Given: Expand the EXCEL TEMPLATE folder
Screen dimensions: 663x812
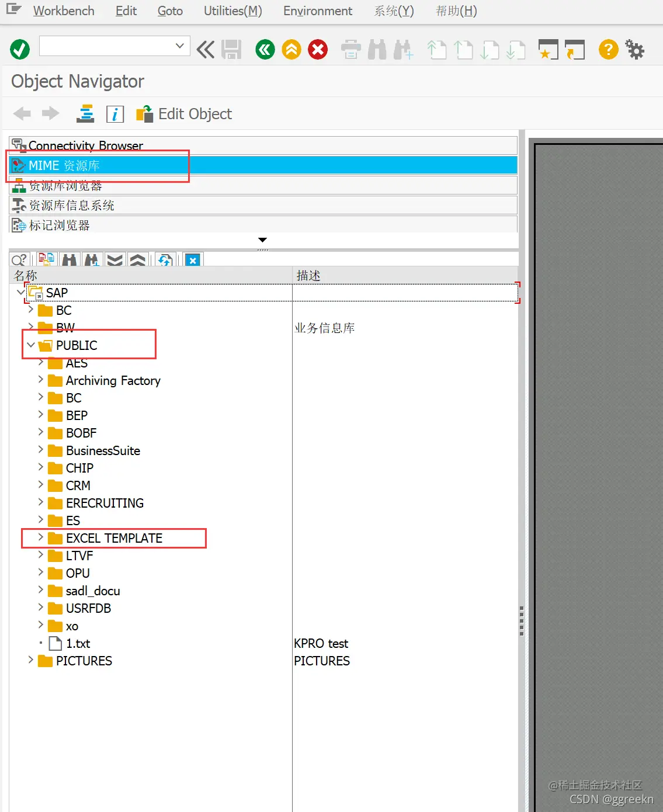Looking at the screenshot, I should pyautogui.click(x=40, y=537).
